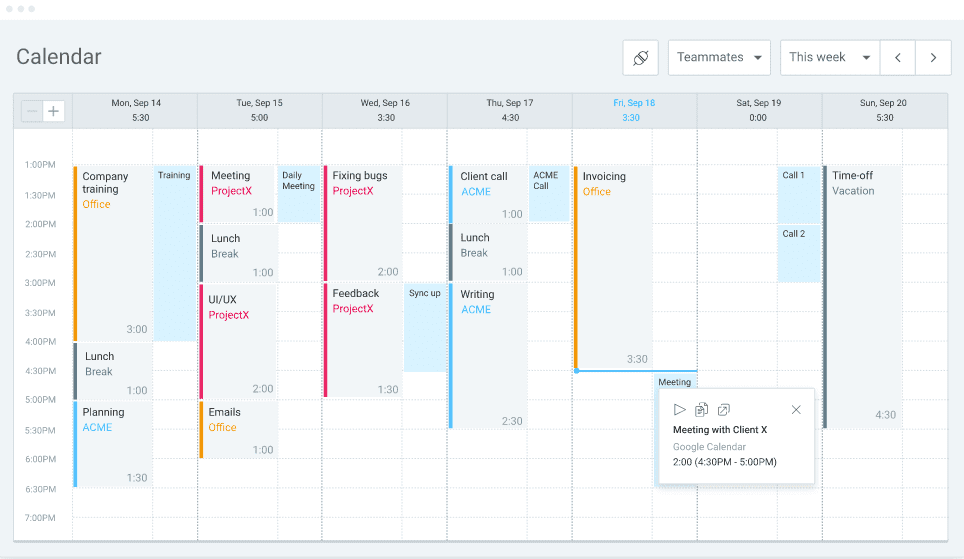964x559 pixels.
Task: Open event in external link icon
Action: coord(724,410)
